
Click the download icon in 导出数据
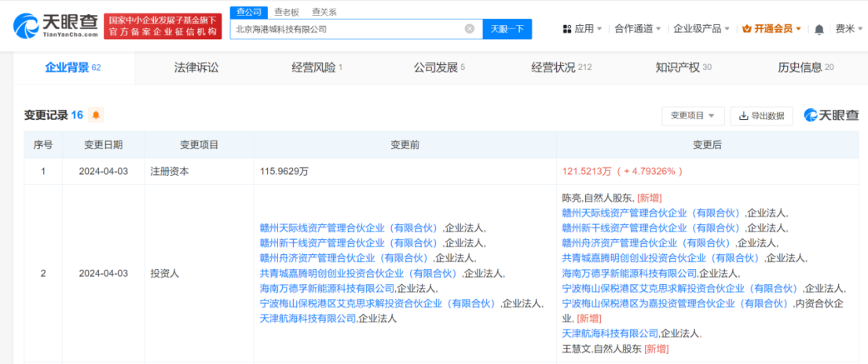click(x=743, y=115)
